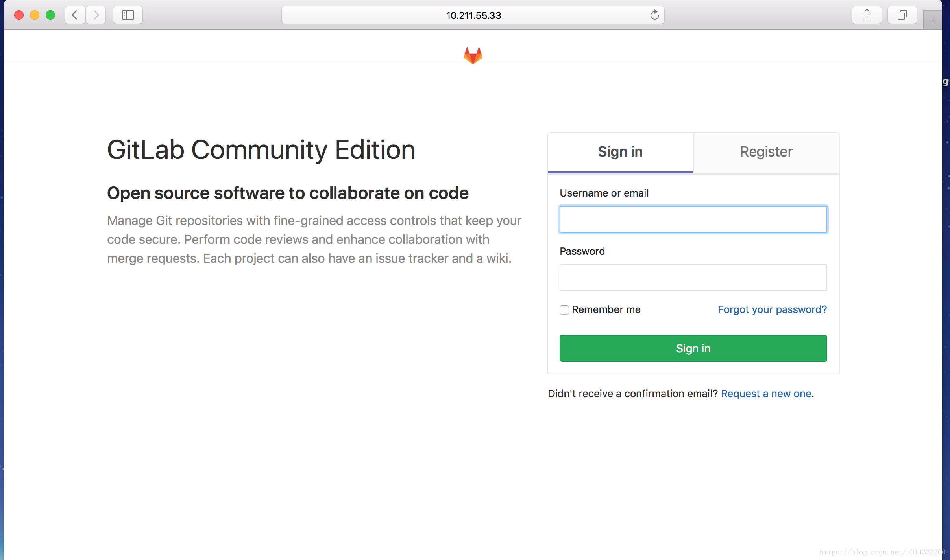Viewport: 950px width, 560px height.
Task: Click the Remember me label text
Action: pyautogui.click(x=606, y=309)
